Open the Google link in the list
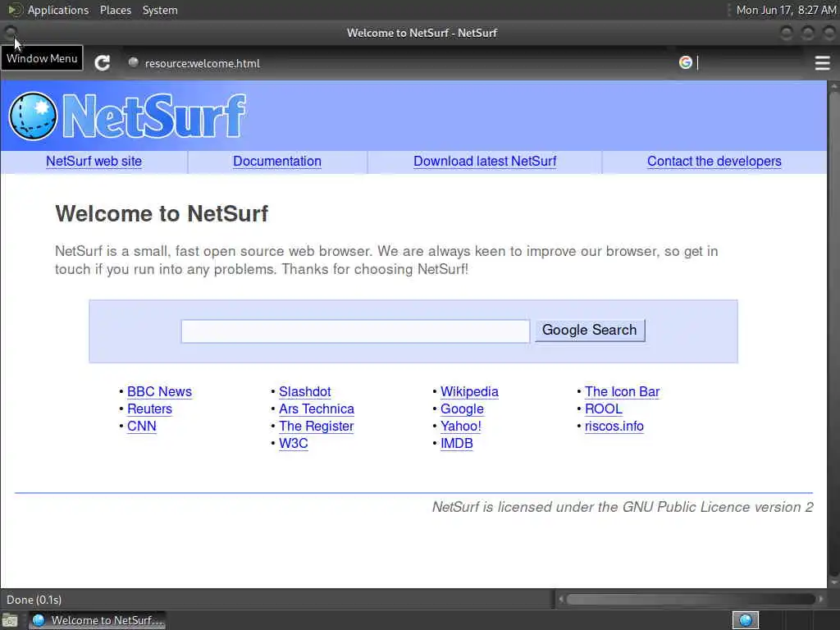Viewport: 840px width, 630px height. tap(462, 409)
